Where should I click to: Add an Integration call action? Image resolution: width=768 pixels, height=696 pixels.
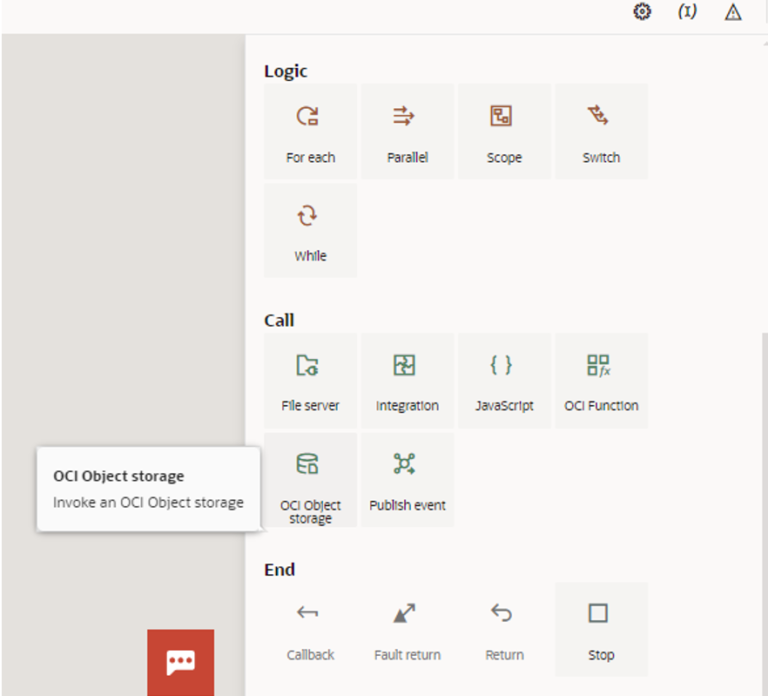click(x=407, y=380)
